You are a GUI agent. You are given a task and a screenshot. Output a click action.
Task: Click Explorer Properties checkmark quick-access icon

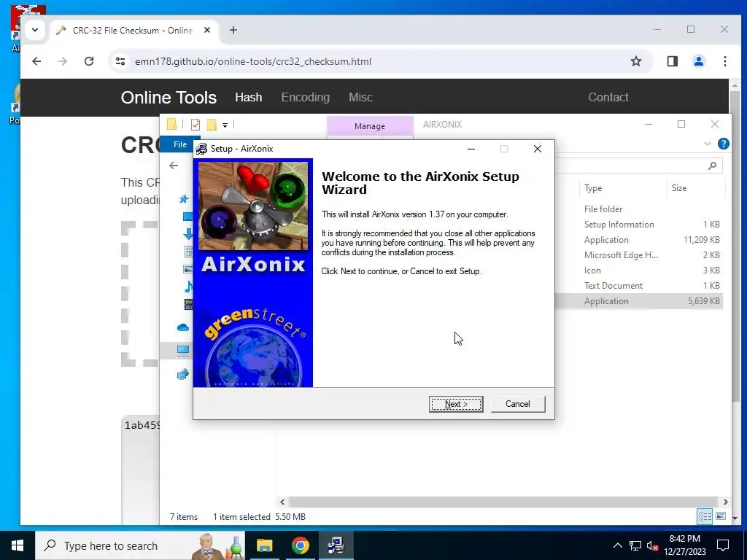pyautogui.click(x=196, y=125)
